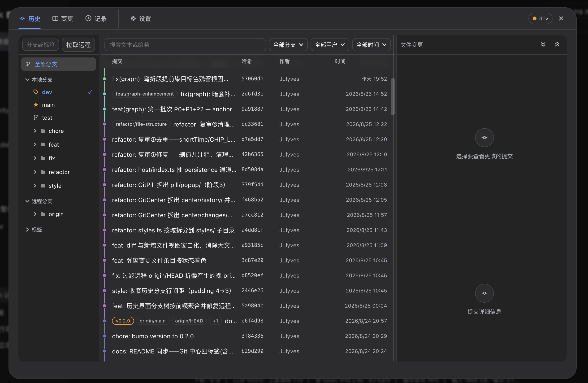Click the style folder icon

coord(43,186)
